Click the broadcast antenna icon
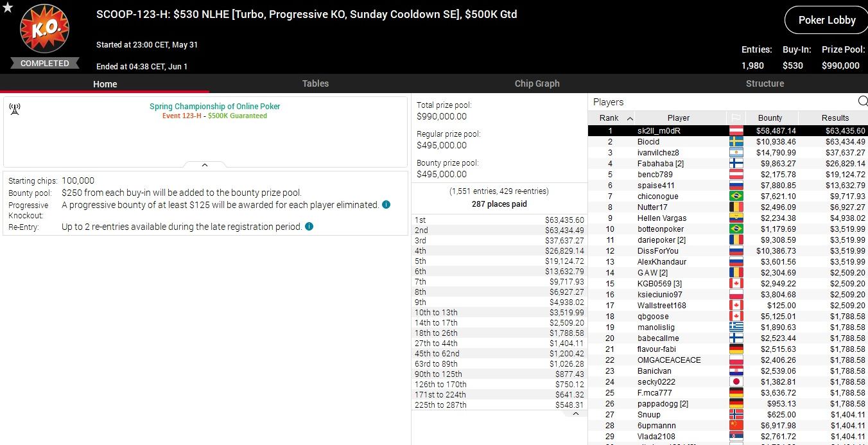The height and width of the screenshot is (445, 868). pos(15,109)
